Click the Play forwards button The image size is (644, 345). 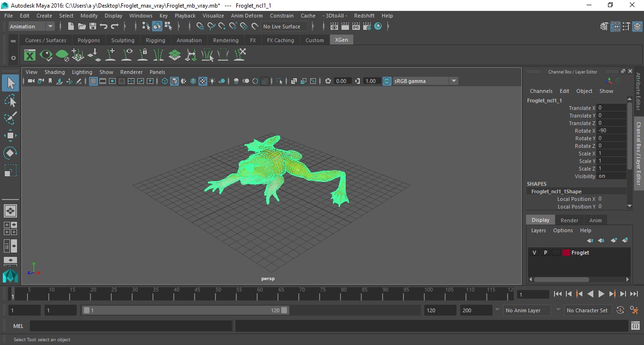point(601,294)
